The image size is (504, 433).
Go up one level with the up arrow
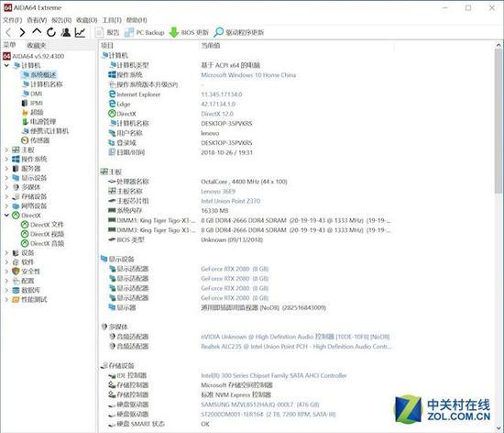click(37, 31)
